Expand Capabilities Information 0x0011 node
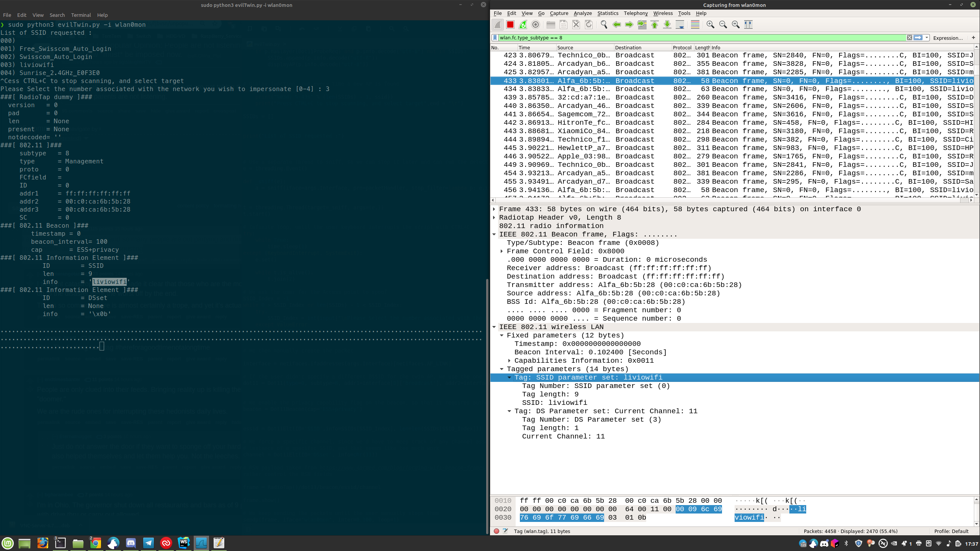 (x=510, y=360)
